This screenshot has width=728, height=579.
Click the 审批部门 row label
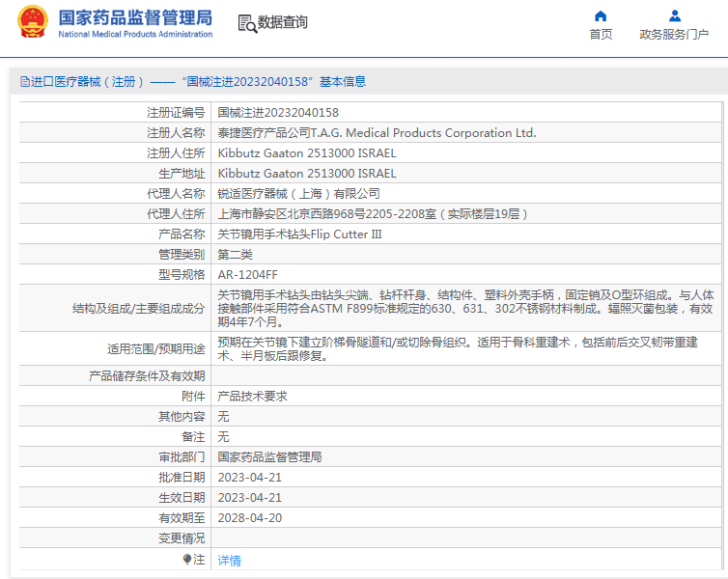182,457
